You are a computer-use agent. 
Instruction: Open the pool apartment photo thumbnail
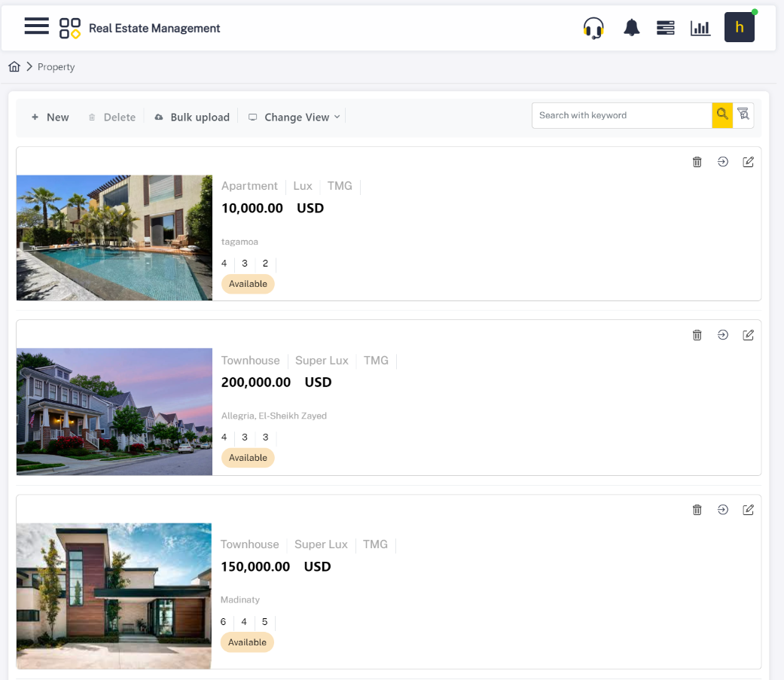point(114,237)
